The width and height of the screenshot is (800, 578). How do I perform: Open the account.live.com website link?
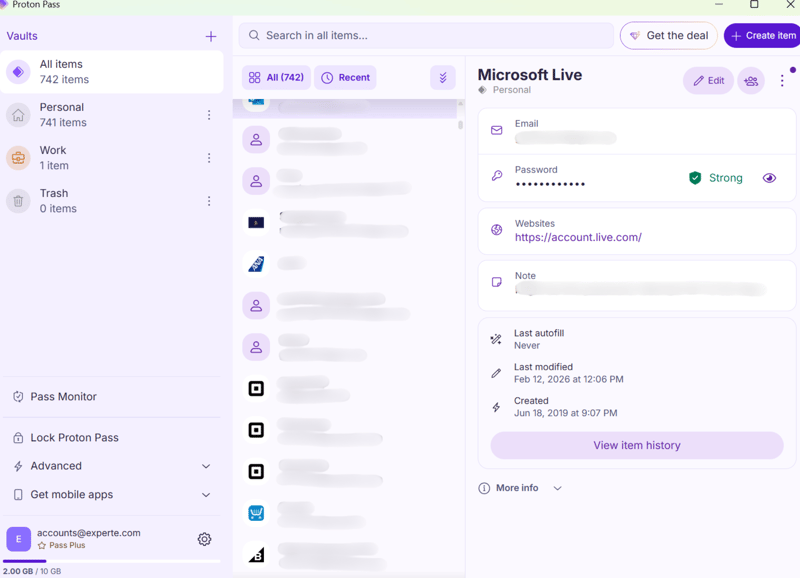point(578,238)
